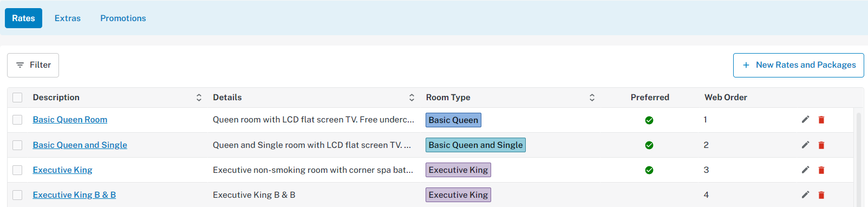Click trash icon for Executive King row
This screenshot has height=207, width=868.
click(821, 170)
